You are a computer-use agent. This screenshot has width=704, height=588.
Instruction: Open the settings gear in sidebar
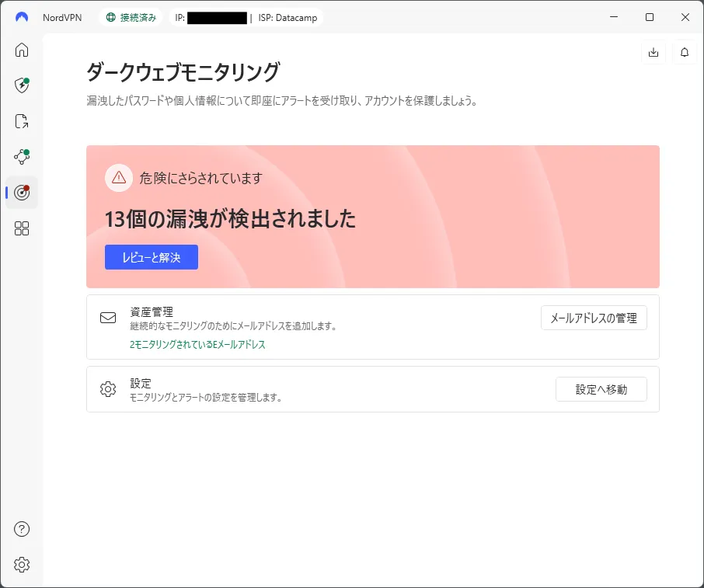click(22, 565)
